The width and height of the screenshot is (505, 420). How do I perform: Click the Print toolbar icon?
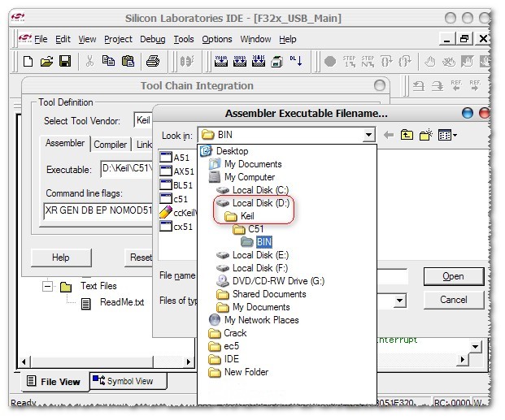coord(153,61)
